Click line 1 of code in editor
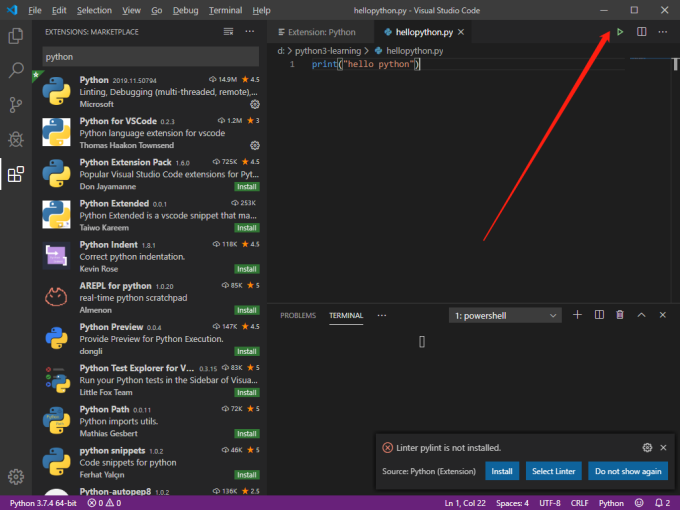 366,64
